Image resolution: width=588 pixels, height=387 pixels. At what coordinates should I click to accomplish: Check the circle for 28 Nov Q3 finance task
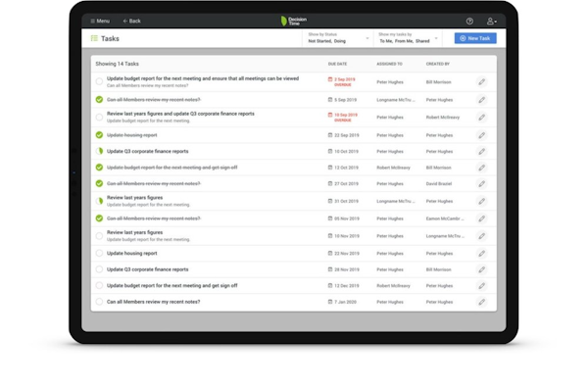[99, 269]
